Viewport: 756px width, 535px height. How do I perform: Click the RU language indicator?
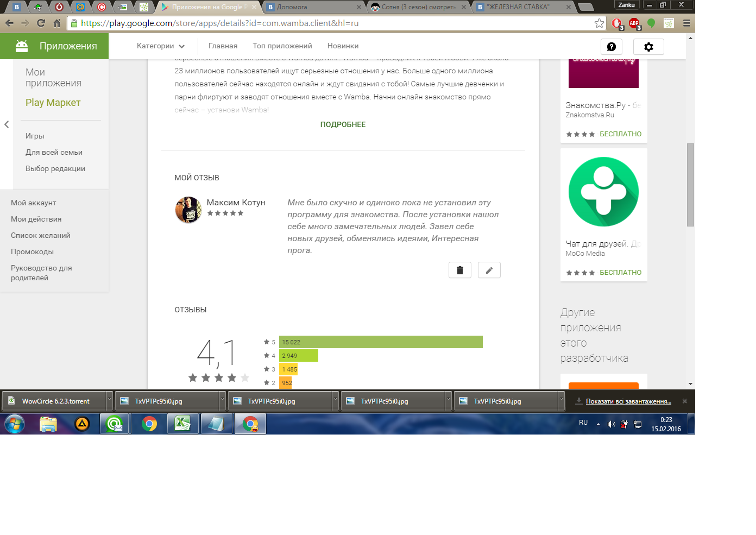(x=583, y=423)
